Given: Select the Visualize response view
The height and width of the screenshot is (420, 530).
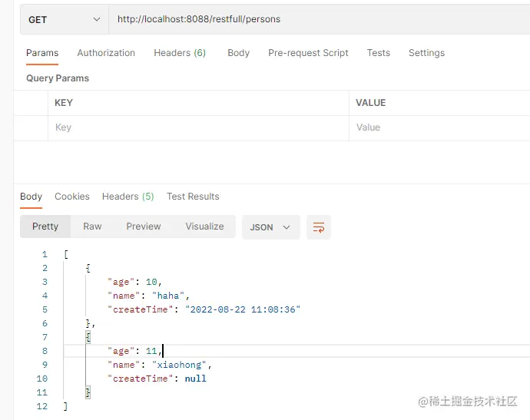Looking at the screenshot, I should 204,227.
